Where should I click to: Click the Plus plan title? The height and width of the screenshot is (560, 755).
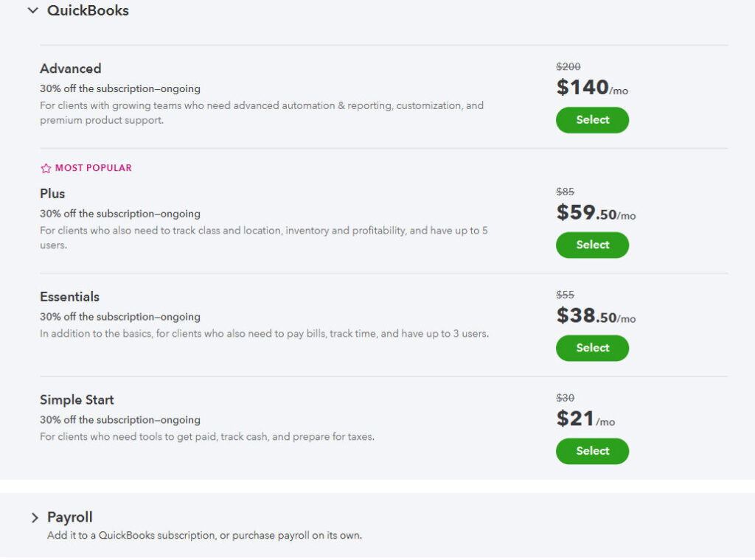coord(52,194)
